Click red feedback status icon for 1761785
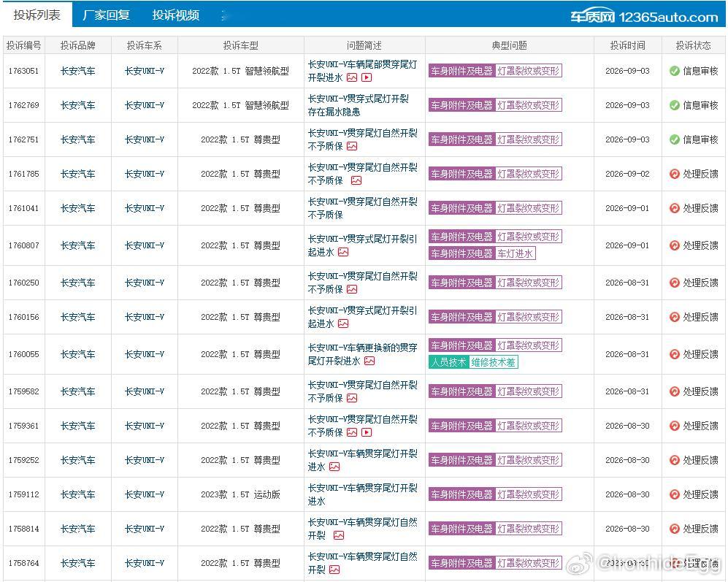Screen dimensions: 728x582 pyautogui.click(x=675, y=175)
